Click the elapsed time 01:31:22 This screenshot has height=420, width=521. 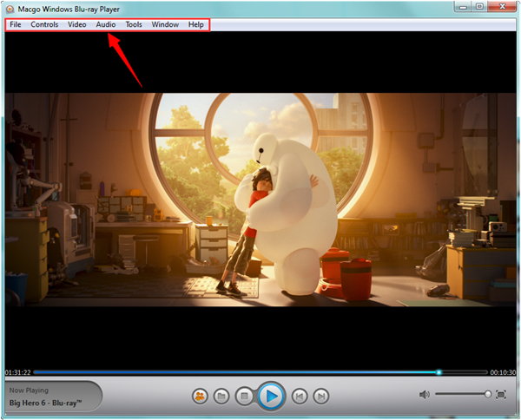(x=17, y=372)
